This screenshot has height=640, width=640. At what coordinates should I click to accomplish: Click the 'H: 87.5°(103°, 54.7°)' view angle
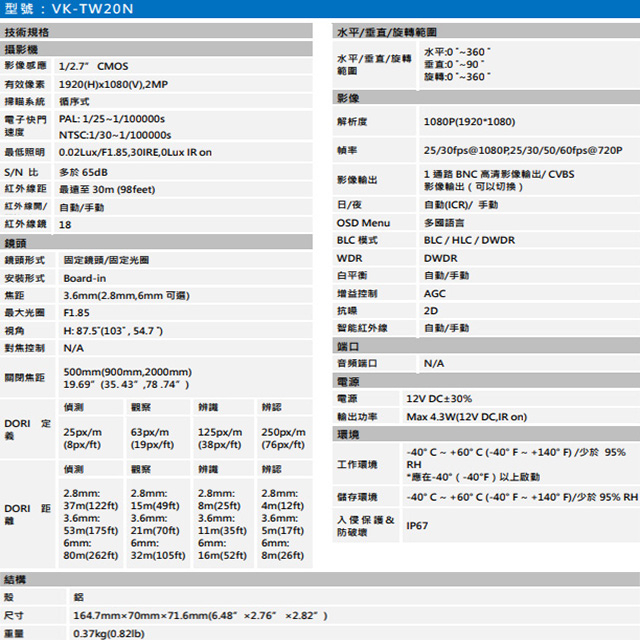coord(113,331)
